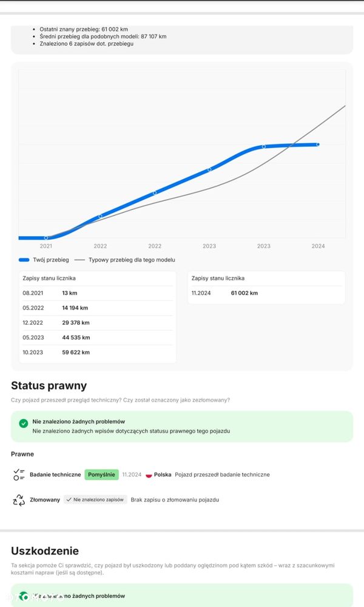Click the 12.2022 record of 29 378 km
This screenshot has height=607, width=364.
click(x=97, y=323)
